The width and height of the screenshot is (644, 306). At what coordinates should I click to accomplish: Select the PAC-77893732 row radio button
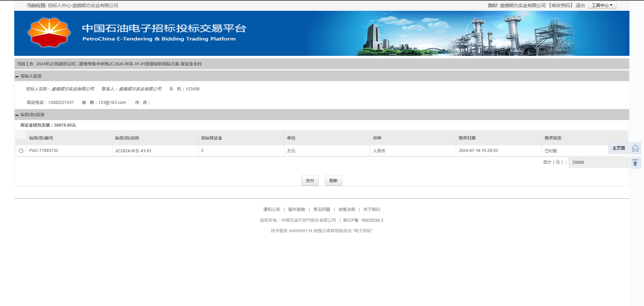point(21,151)
